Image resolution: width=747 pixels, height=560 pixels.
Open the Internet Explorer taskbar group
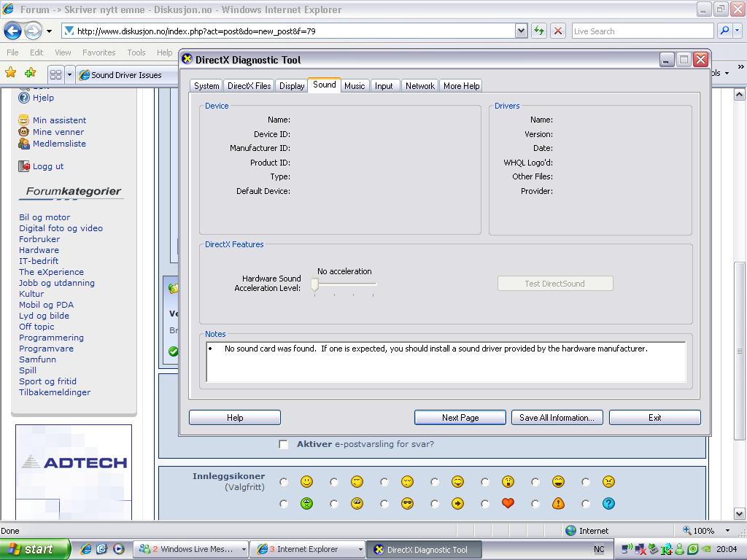(308, 549)
